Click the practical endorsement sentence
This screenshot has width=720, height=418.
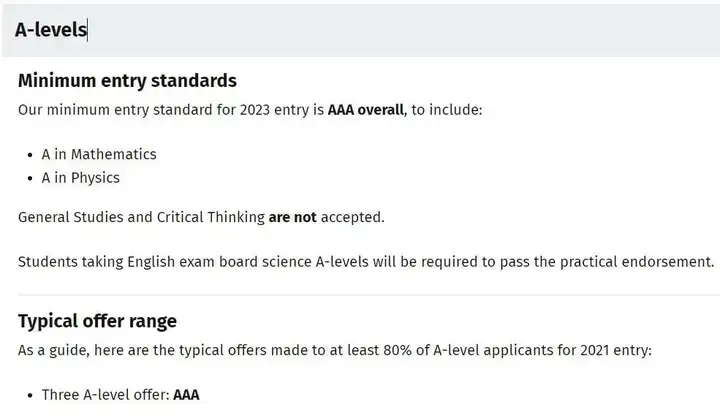click(366, 262)
